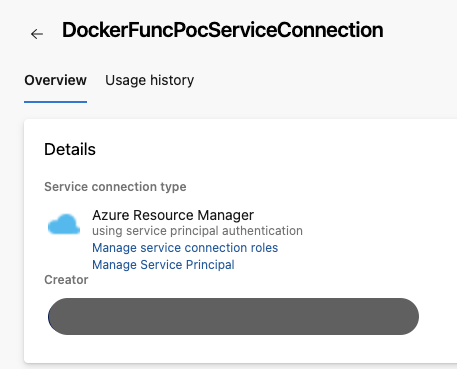Image resolution: width=457 pixels, height=369 pixels.
Task: View roles via the service connection roles link
Action: [x=185, y=248]
